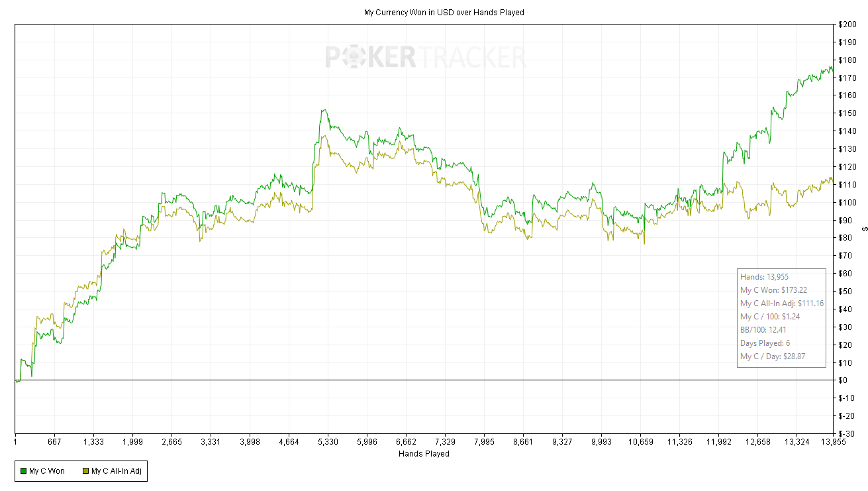Click the Hands: 13,955 stat line

(x=764, y=277)
